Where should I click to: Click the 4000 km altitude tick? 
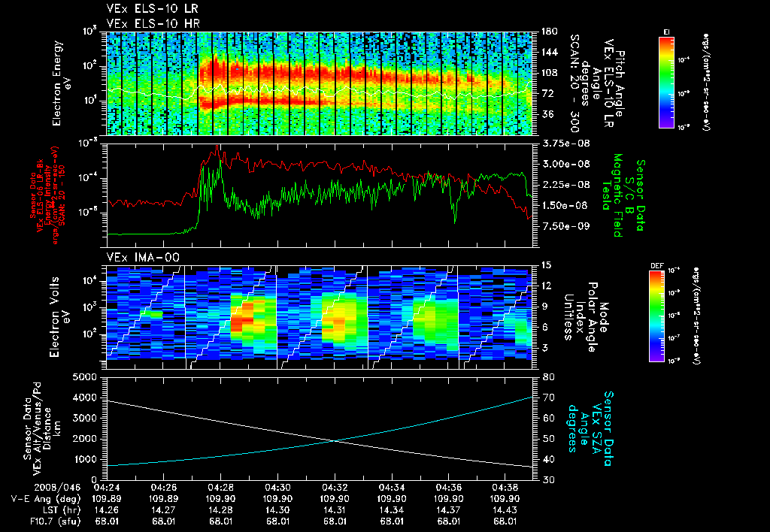[84, 397]
